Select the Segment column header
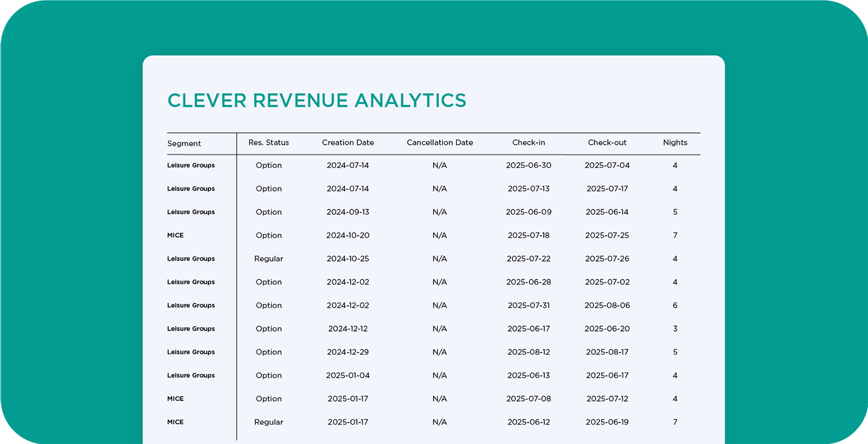 point(184,144)
